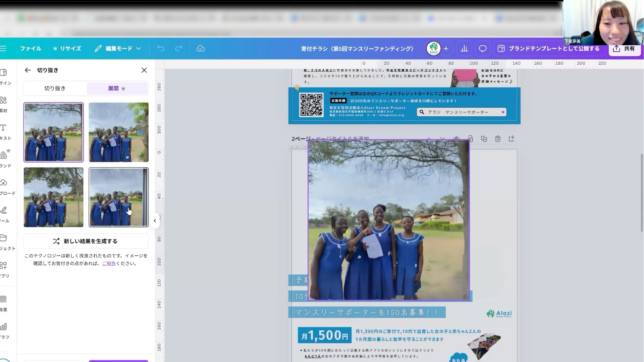Duplicate page 2
The height and width of the screenshot is (362, 644).
(484, 138)
